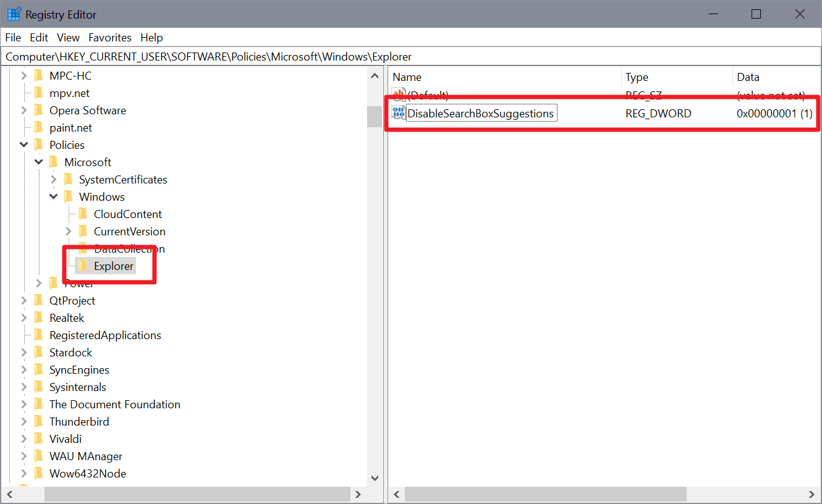Click the Explorer folder icon

[x=83, y=266]
